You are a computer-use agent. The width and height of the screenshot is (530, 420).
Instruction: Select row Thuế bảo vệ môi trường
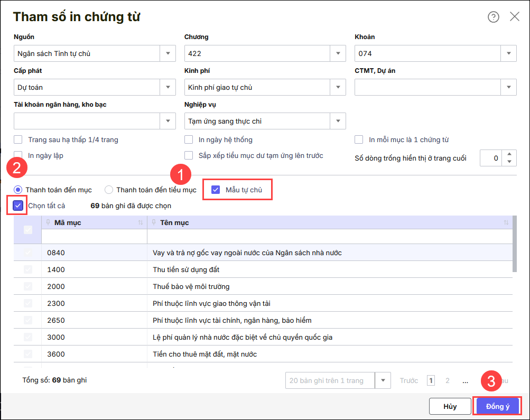[x=263, y=286]
